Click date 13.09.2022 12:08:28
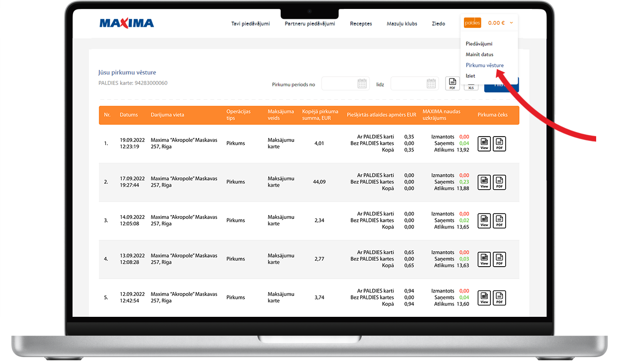619x364 pixels. (132, 259)
